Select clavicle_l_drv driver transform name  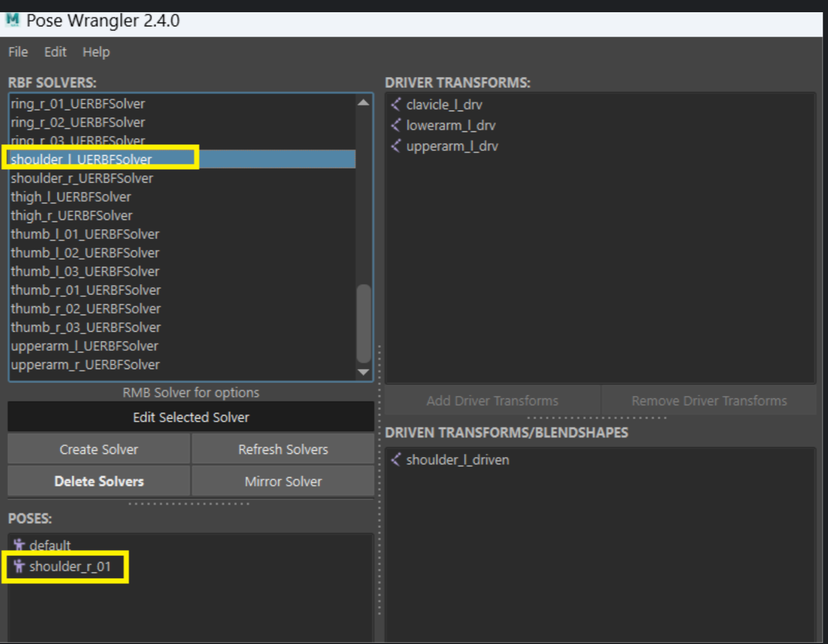[444, 104]
